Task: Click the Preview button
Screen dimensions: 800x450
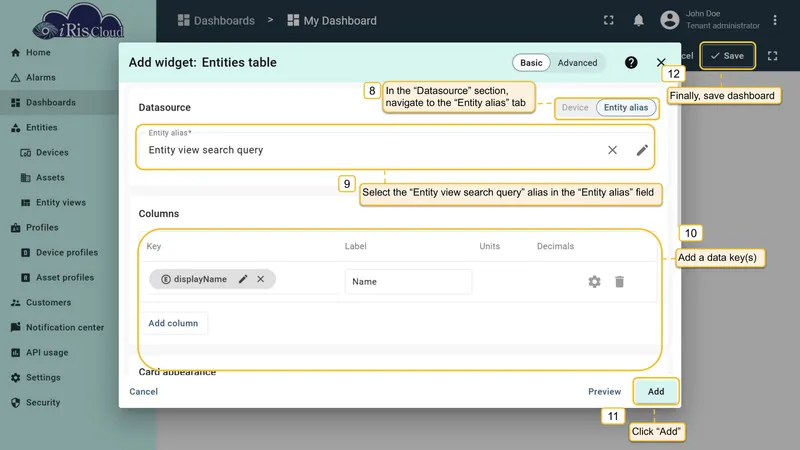Action: click(x=605, y=391)
